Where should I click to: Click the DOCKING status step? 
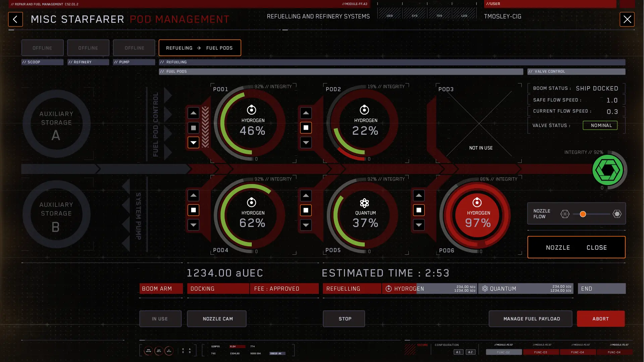[218, 289]
